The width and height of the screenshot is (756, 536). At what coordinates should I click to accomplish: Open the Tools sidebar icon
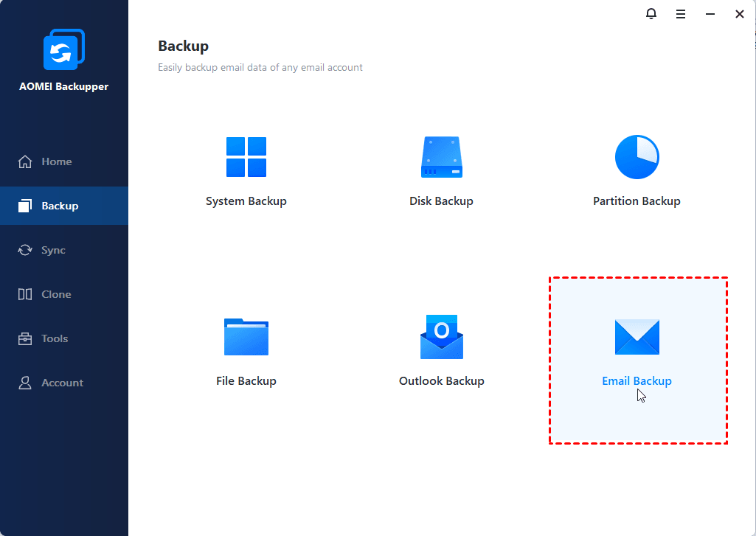pos(25,338)
